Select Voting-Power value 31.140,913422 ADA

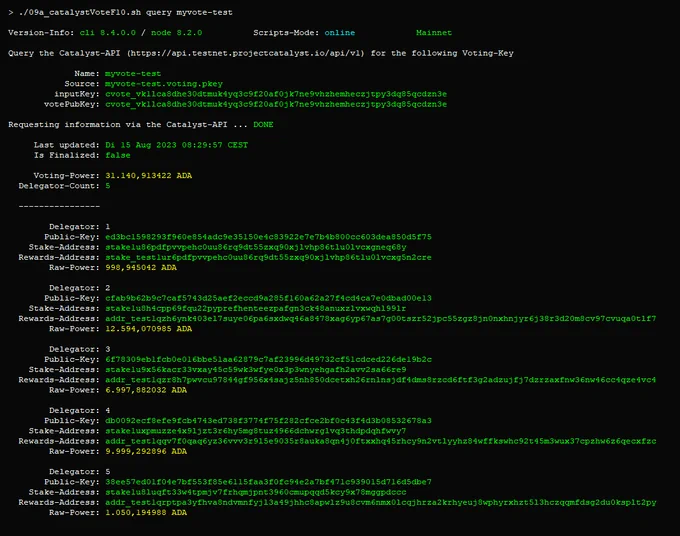(x=149, y=176)
